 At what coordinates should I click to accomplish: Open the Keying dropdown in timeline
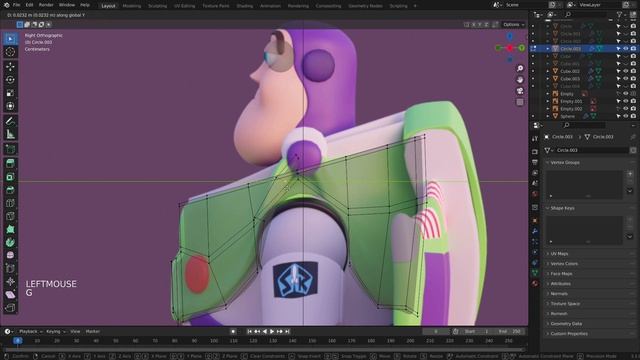tap(56, 331)
